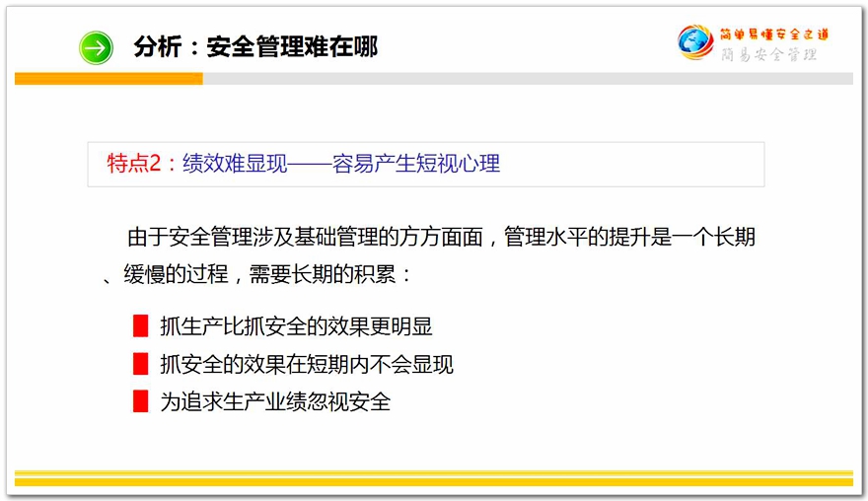Click the blue text 绩效难显现——容易产生短视心理
This screenshot has height=501, width=868.
[x=341, y=164]
